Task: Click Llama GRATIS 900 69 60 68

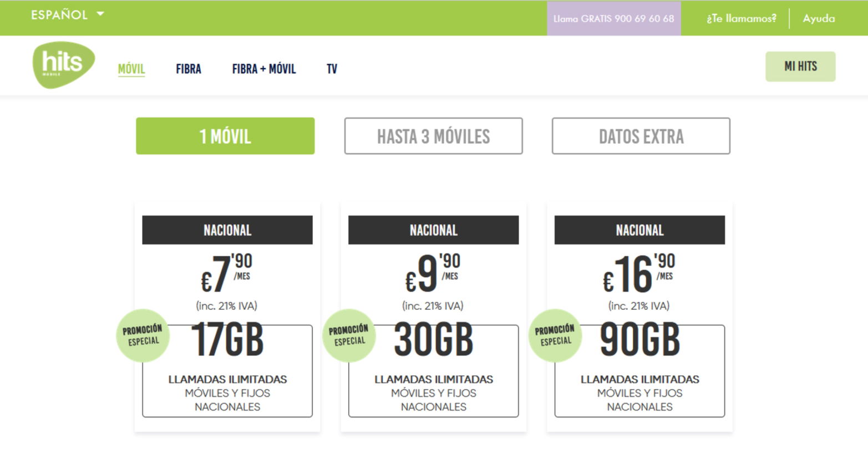Action: tap(614, 18)
